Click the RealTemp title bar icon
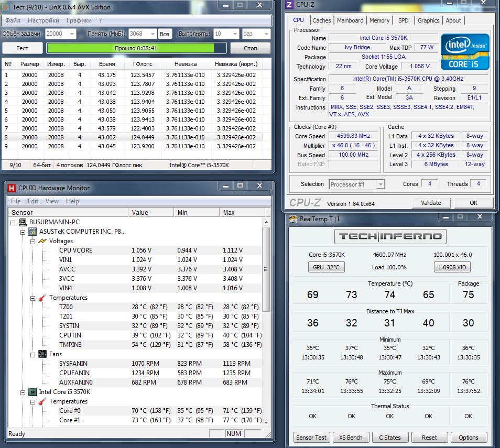 coord(292,218)
